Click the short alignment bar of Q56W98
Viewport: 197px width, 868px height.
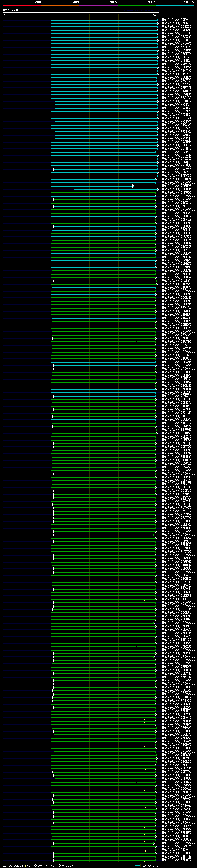click(x=92, y=186)
